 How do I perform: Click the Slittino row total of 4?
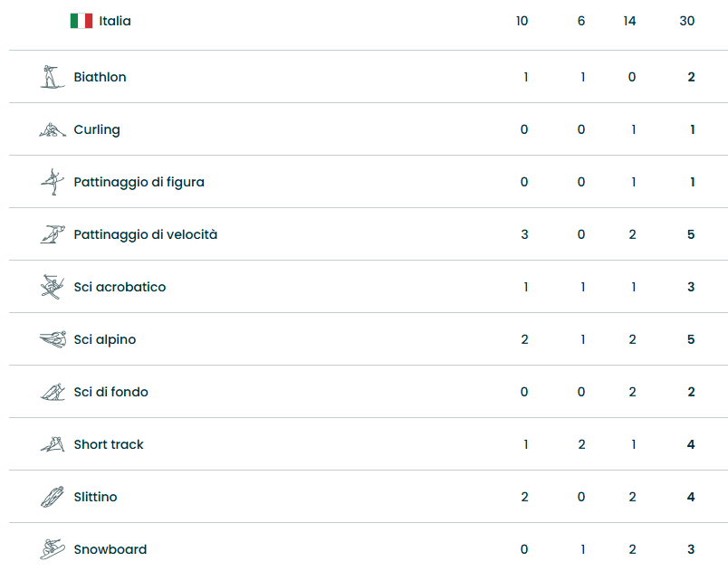(x=691, y=497)
